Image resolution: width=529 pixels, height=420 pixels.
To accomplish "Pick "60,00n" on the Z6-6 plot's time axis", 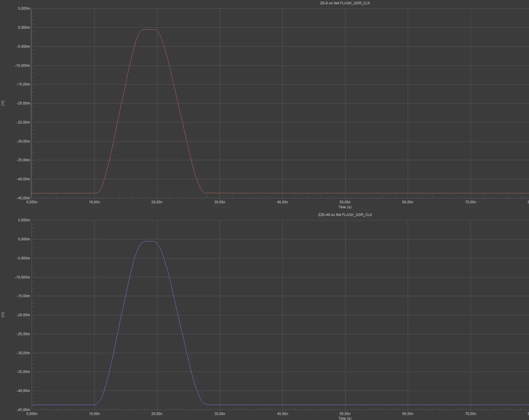I will [408, 202].
